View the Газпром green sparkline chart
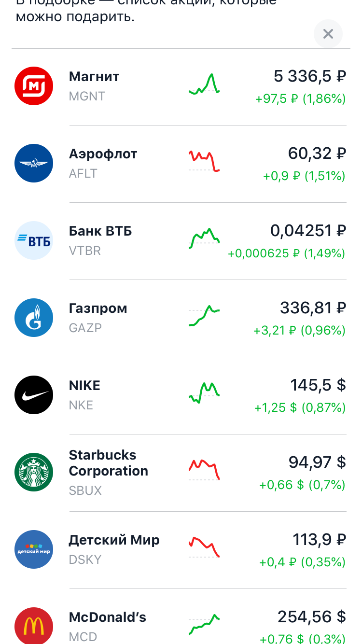 [204, 316]
